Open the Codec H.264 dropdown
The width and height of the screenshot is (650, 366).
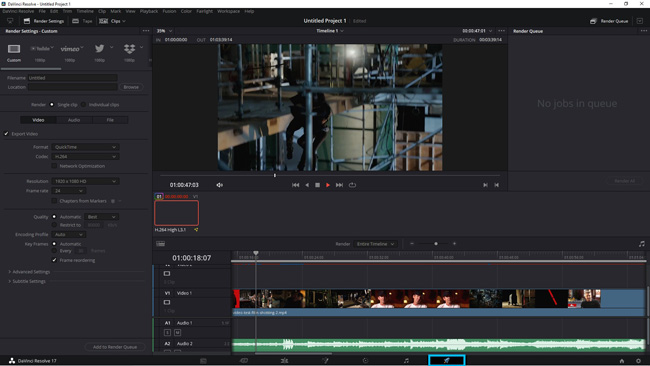coord(85,156)
